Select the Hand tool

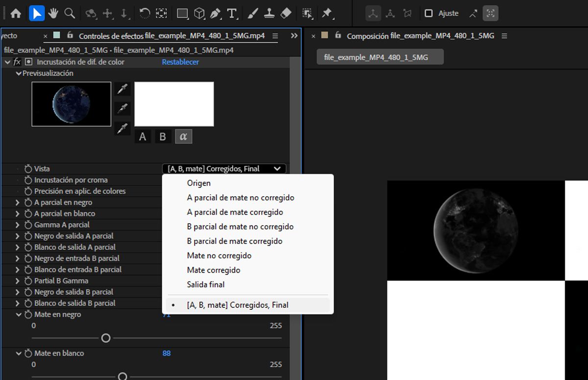tap(53, 13)
